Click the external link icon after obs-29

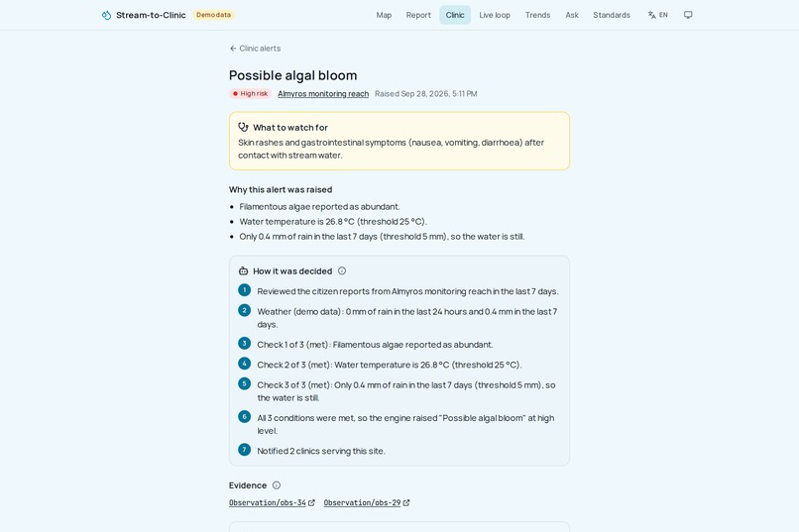[x=406, y=502]
